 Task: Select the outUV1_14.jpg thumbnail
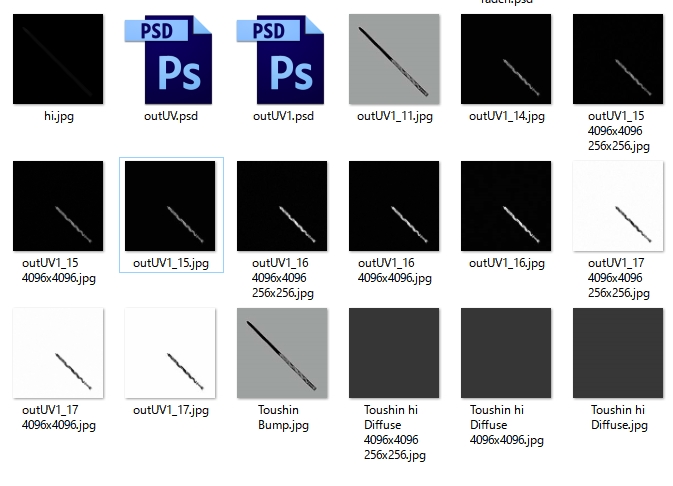[x=506, y=59]
